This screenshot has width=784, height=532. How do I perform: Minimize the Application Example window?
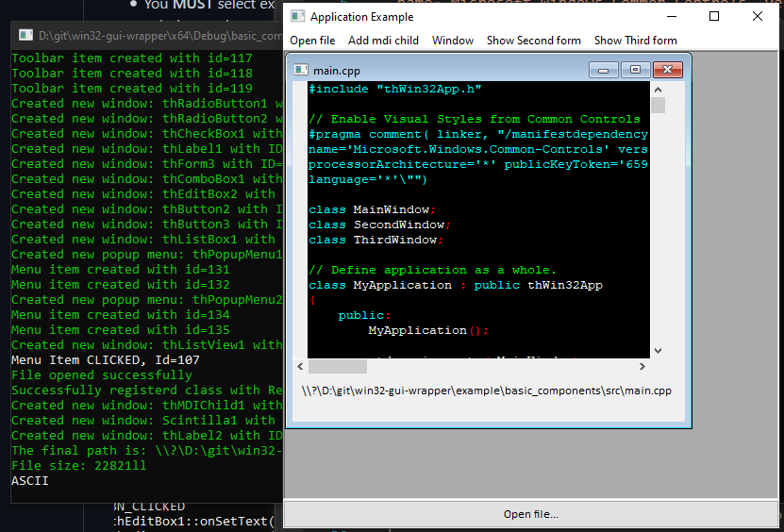pyautogui.click(x=671, y=17)
